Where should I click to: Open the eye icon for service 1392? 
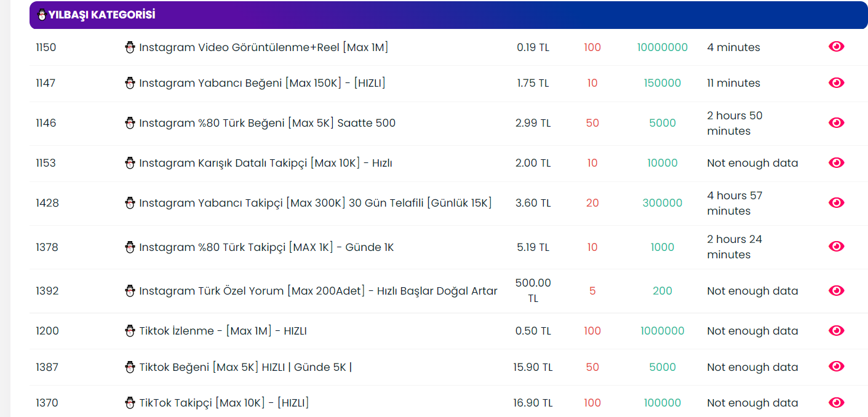click(836, 291)
